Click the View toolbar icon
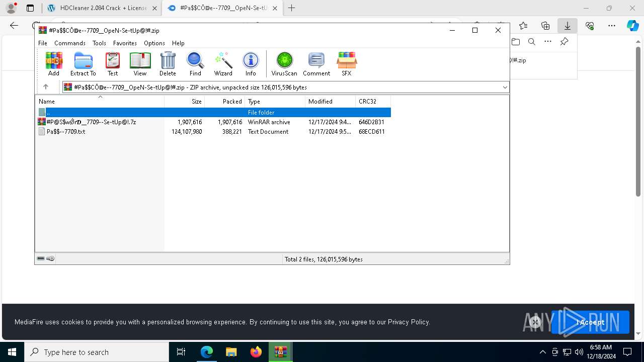Image resolution: width=644 pixels, height=362 pixels. pos(140,64)
